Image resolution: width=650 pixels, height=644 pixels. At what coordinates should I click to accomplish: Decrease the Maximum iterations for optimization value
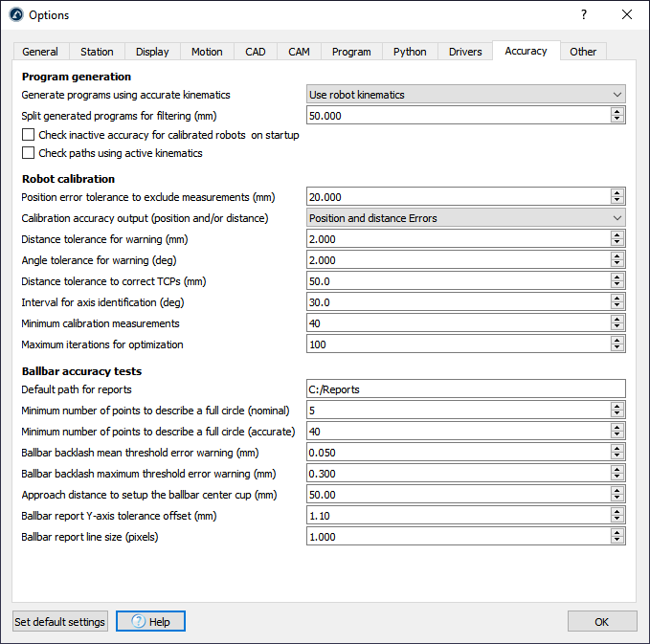(617, 348)
